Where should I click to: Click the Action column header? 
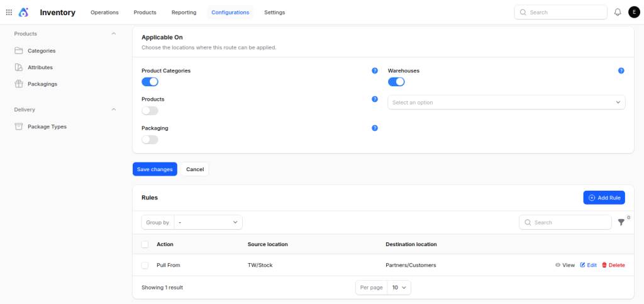165,244
